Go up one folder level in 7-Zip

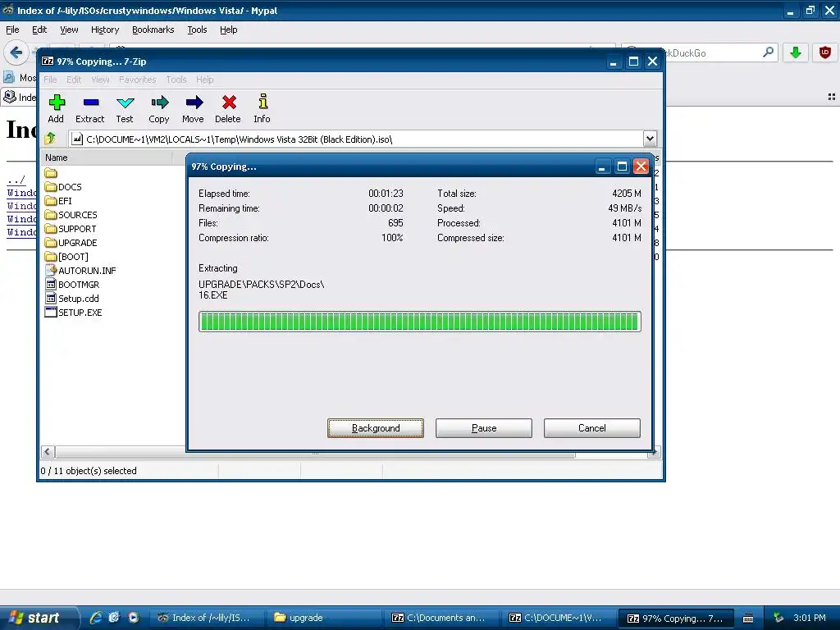click(50, 139)
